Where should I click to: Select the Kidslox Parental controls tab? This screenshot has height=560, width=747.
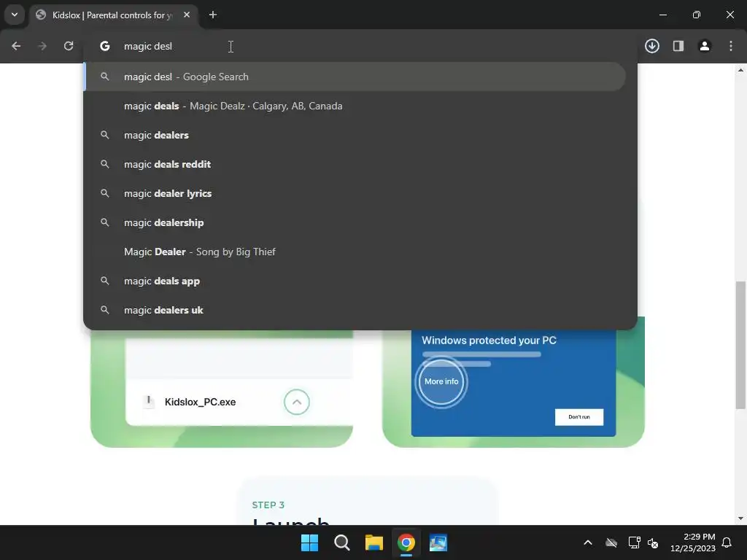tap(112, 15)
